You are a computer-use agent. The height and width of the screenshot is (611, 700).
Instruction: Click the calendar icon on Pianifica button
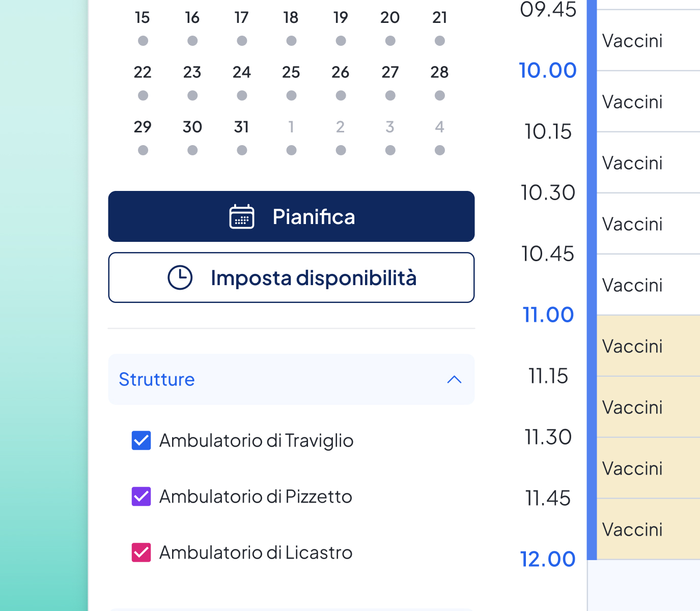(242, 217)
